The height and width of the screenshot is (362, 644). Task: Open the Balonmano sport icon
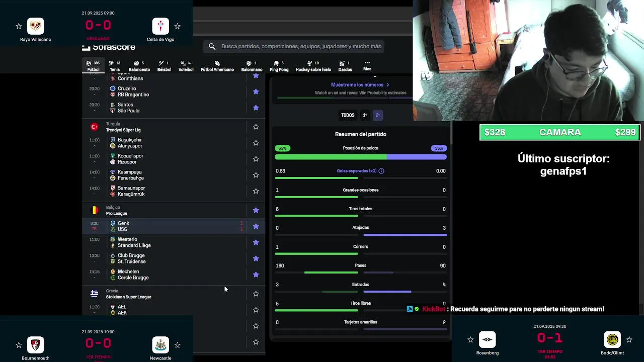252,66
